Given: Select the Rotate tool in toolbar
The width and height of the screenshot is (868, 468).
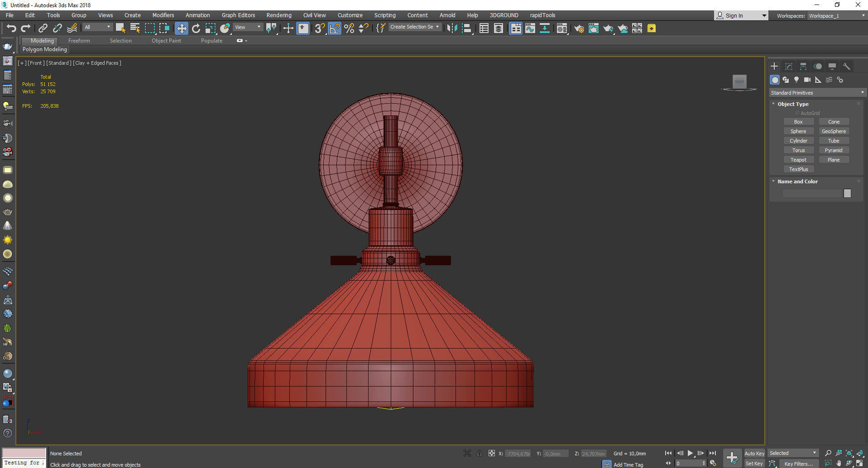Looking at the screenshot, I should [196, 29].
